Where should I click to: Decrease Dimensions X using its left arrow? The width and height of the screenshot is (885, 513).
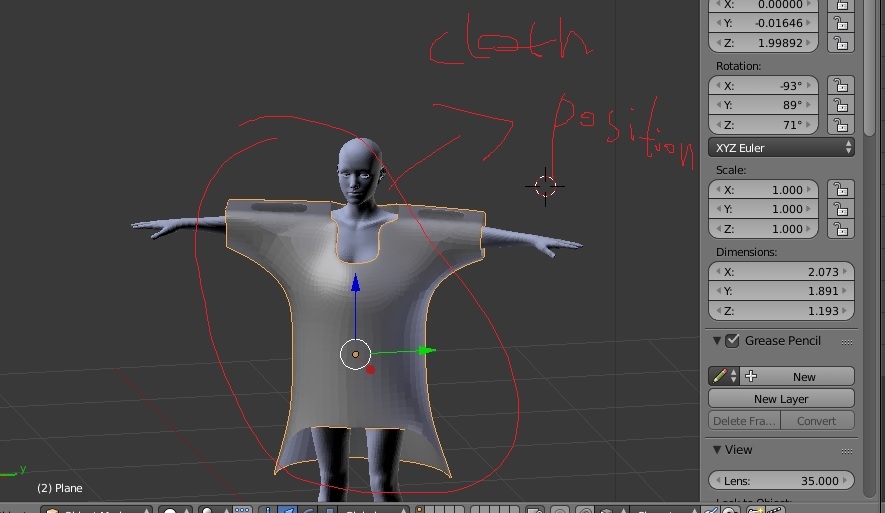coord(718,271)
